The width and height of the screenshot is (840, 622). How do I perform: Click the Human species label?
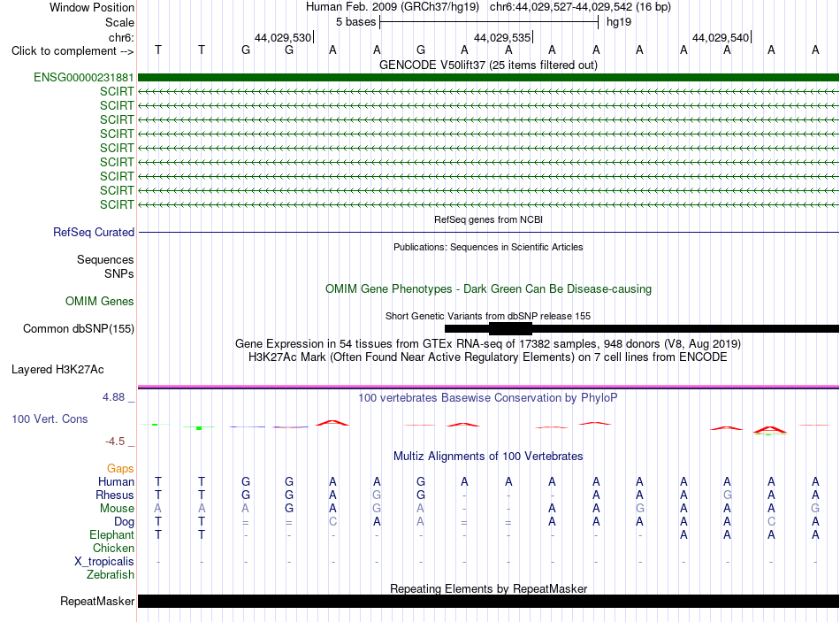click(116, 481)
